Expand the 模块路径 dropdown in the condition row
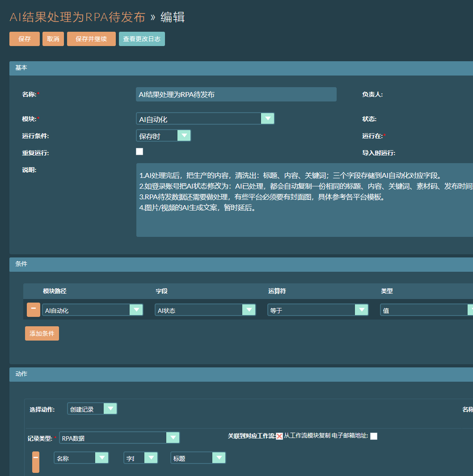 tap(136, 309)
